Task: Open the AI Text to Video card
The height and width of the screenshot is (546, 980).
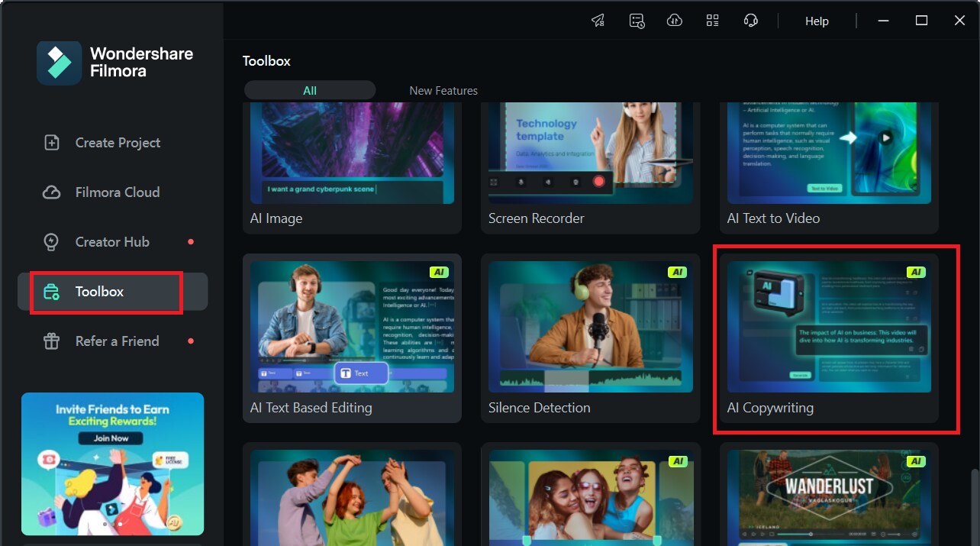Action: pos(829,168)
